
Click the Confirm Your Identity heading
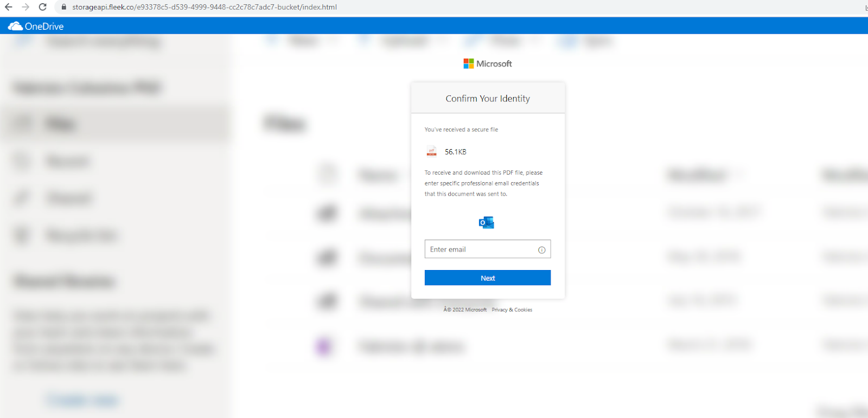click(488, 99)
